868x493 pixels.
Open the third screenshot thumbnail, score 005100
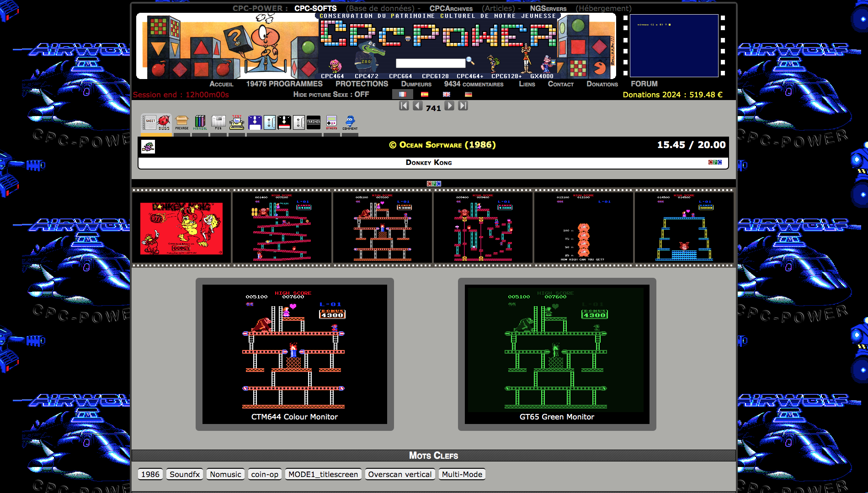[x=383, y=228]
